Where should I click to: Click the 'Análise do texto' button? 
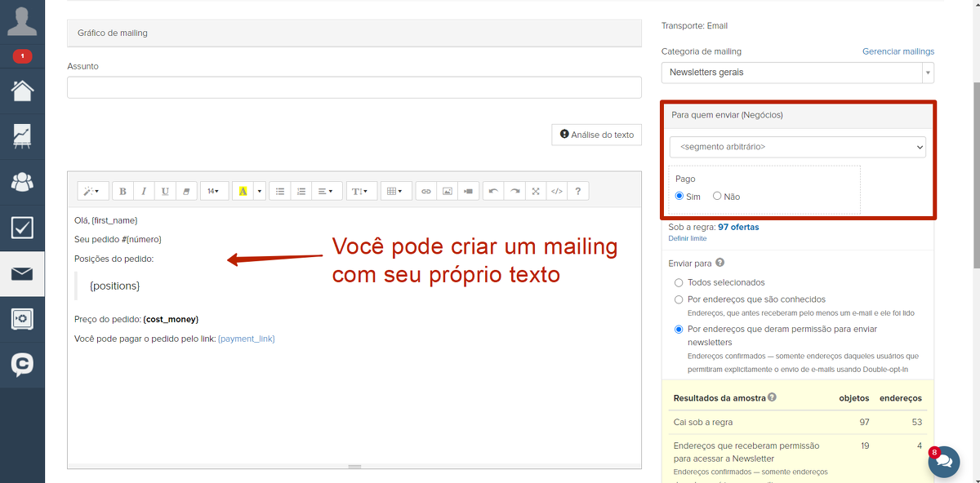[x=596, y=135]
